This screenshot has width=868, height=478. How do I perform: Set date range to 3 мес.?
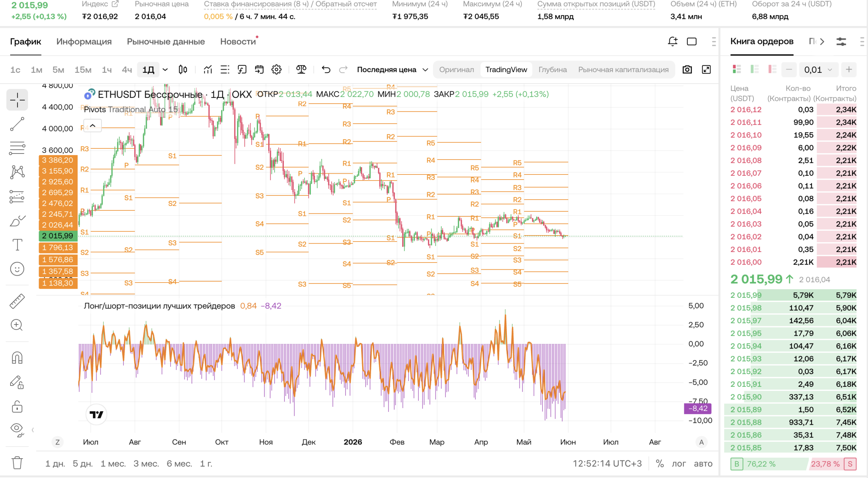146,463
